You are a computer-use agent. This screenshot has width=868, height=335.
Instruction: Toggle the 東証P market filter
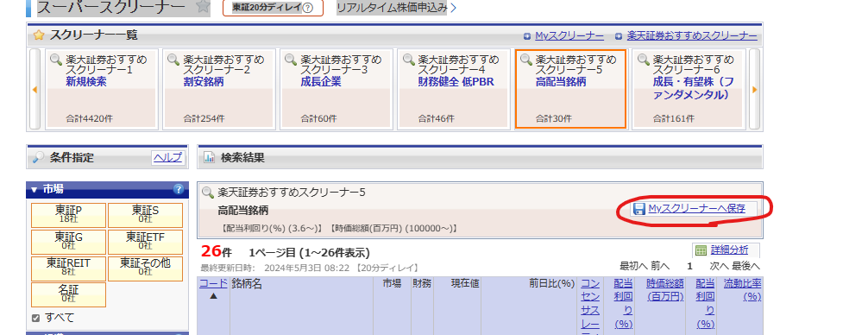coord(69,215)
